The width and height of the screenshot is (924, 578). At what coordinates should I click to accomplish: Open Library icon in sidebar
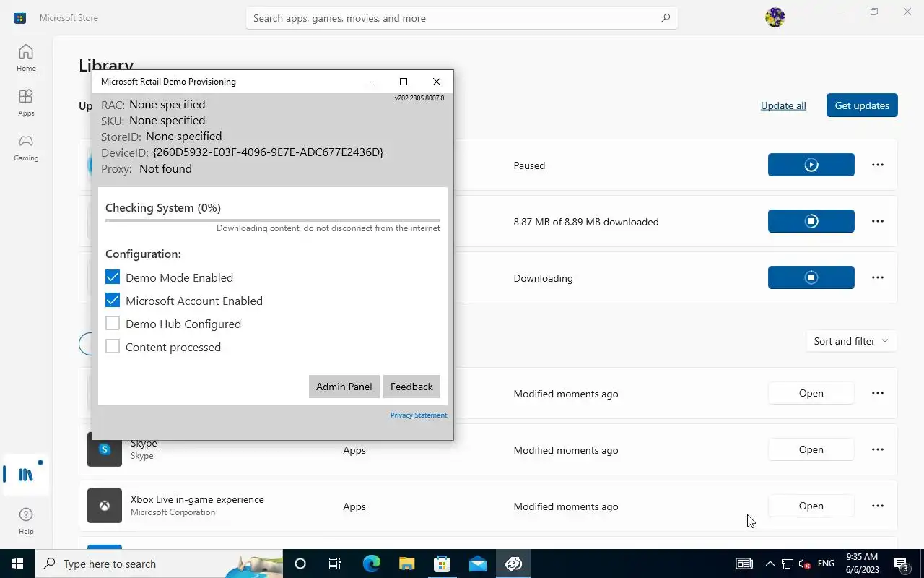26,475
